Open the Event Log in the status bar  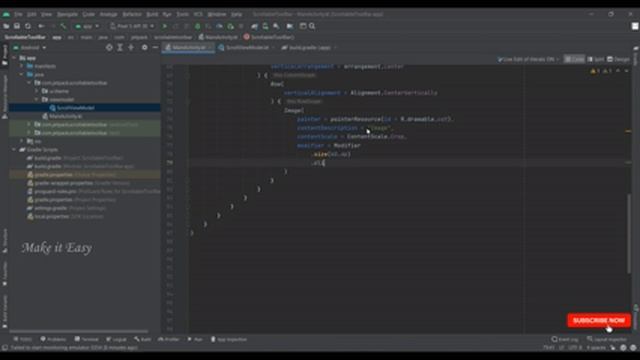point(565,340)
